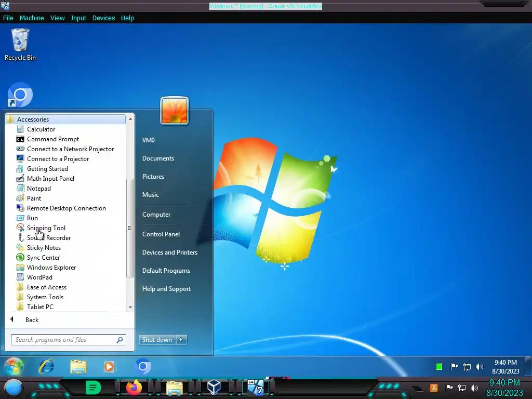Click the green tray indicator icon

439,366
